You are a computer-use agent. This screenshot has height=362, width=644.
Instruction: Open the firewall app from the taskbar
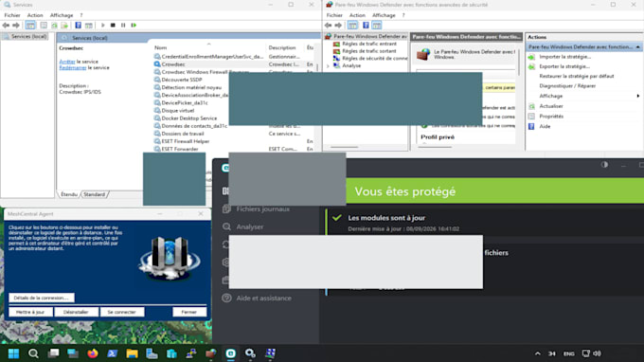click(210, 353)
